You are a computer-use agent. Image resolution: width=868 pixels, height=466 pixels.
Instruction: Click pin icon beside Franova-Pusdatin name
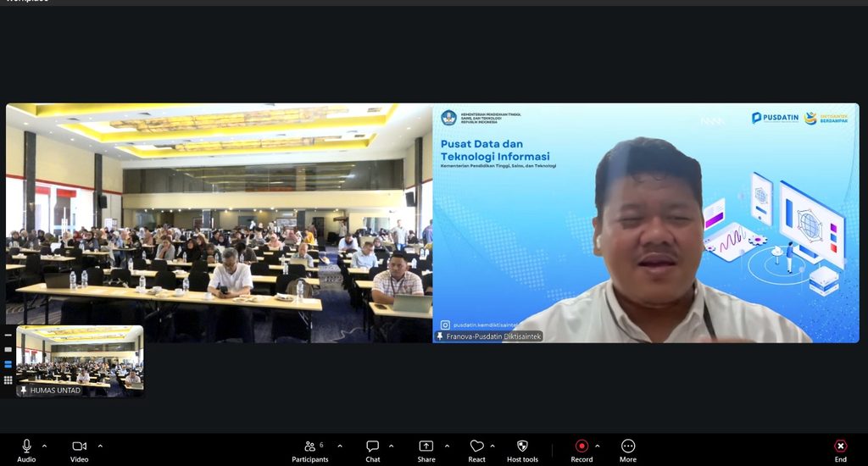[440, 336]
